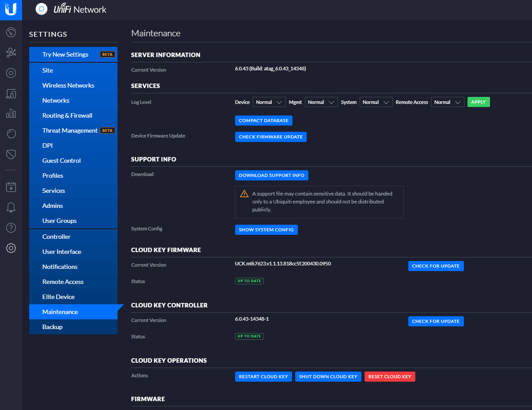The image size is (532, 410).
Task: Open Controller settings
Action: coord(73,237)
